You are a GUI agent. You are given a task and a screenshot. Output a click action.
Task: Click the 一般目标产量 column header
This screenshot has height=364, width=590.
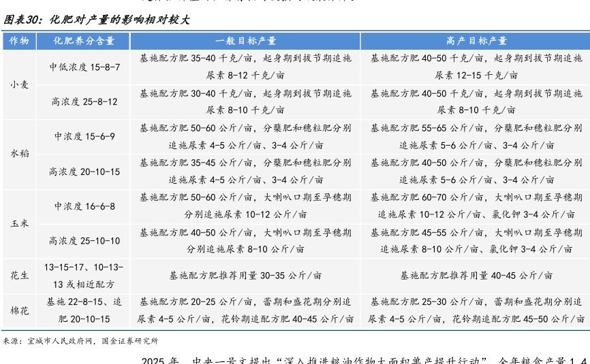point(245,42)
